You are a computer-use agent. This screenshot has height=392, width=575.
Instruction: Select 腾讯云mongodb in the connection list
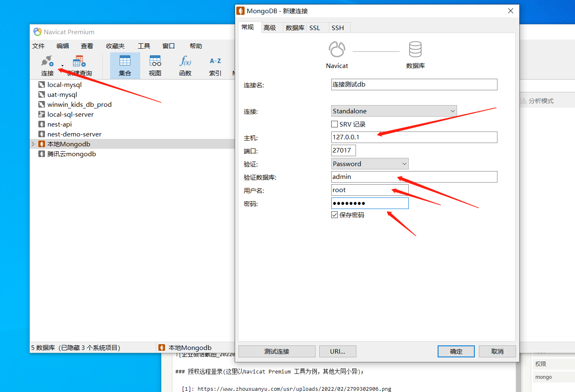(72, 154)
